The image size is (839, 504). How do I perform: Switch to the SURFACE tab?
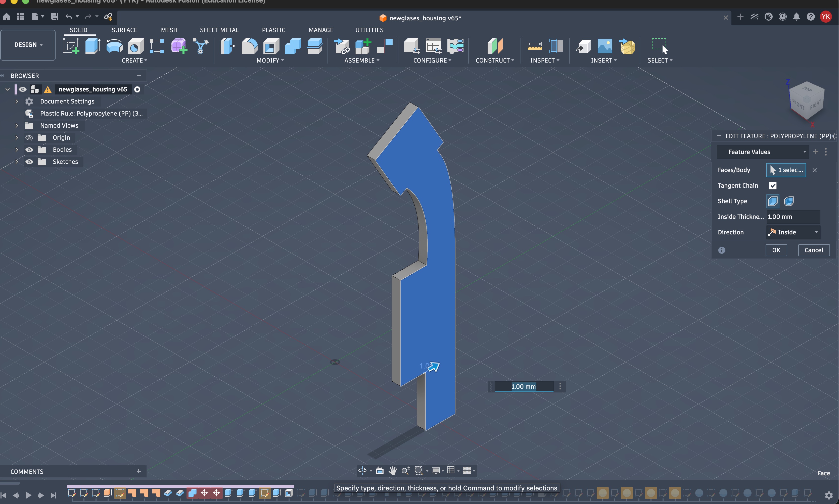click(x=124, y=30)
